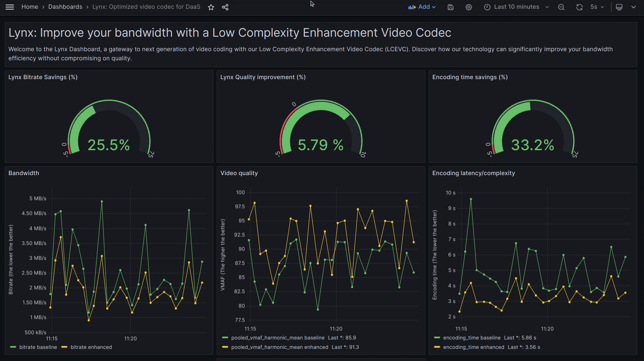Click the Lynx Bitrate Savings panel title

coord(43,77)
